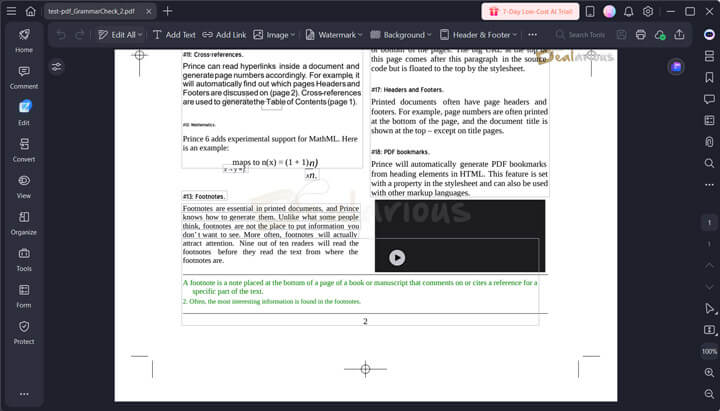
Task: Open the thumbnails panel in right sidebar
Action: pyautogui.click(x=709, y=56)
